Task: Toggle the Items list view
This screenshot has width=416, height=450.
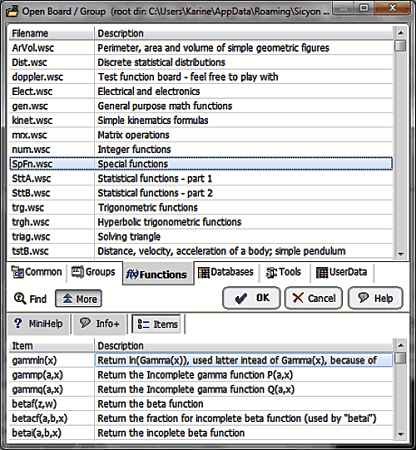Action: point(157,324)
